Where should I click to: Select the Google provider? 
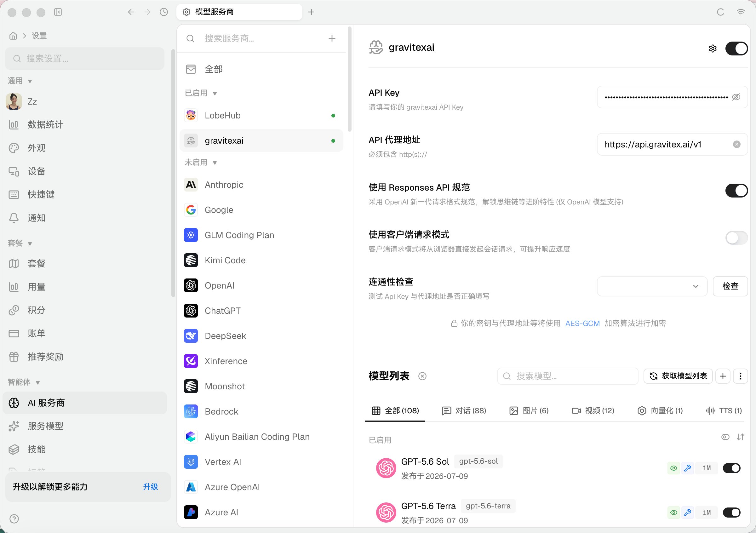click(x=261, y=210)
